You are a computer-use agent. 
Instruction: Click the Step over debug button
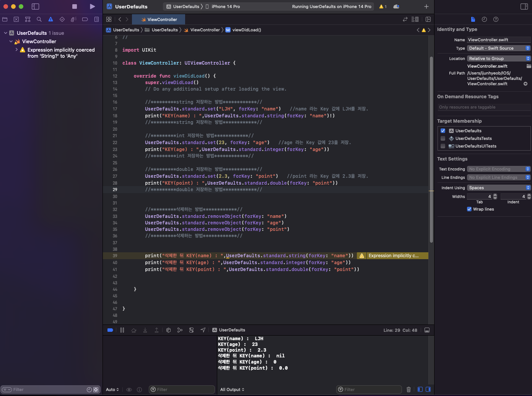pos(133,330)
